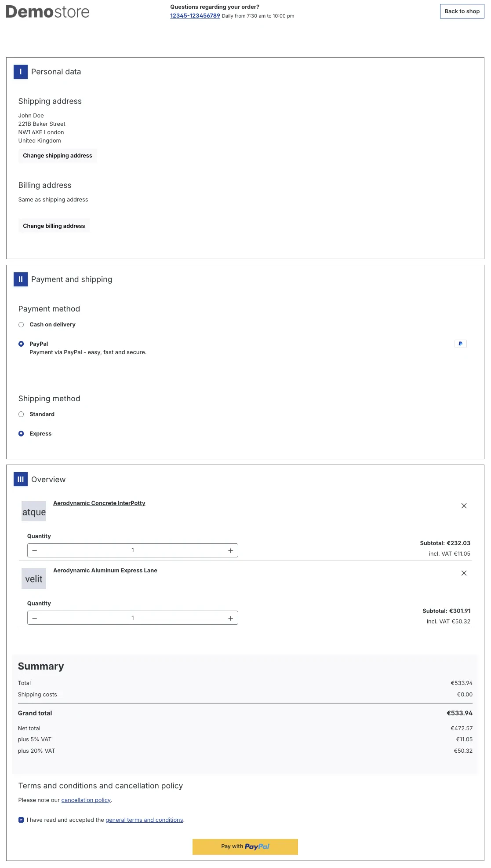This screenshot has width=491, height=868.
Task: Select PayPal payment method
Action: point(21,344)
